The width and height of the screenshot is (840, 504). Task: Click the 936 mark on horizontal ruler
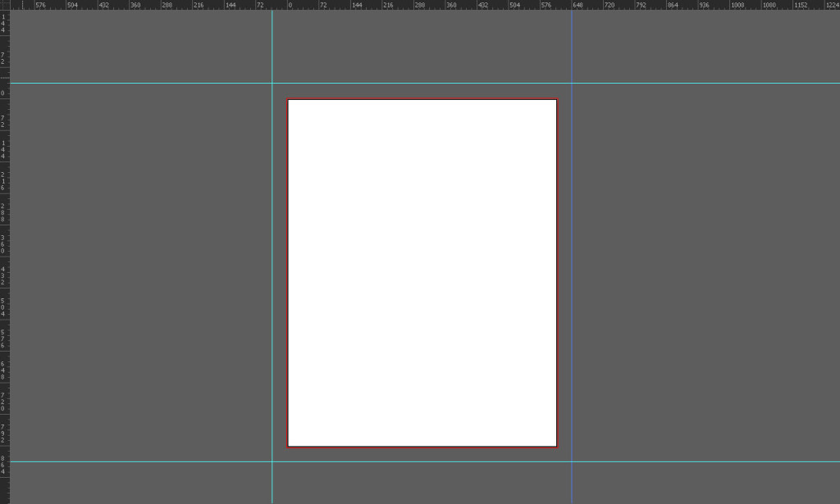click(704, 5)
